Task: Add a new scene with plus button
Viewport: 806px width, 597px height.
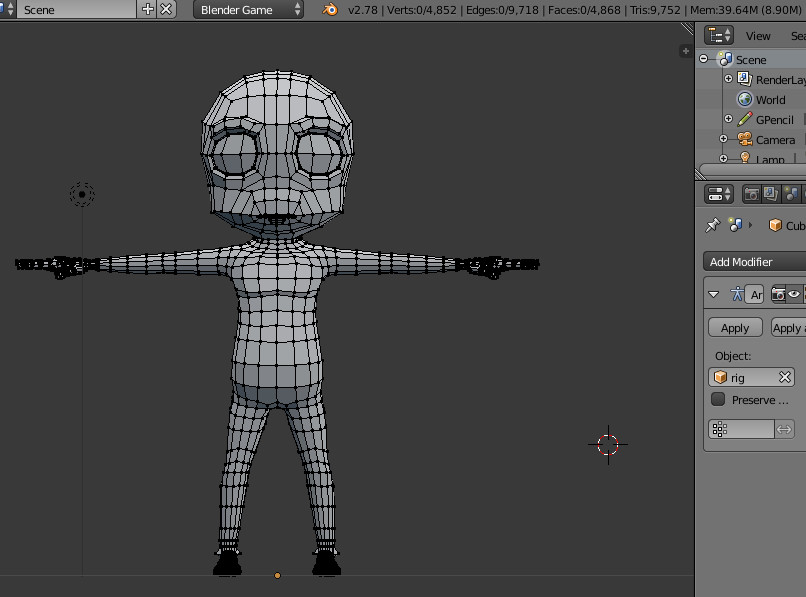Action: 148,9
